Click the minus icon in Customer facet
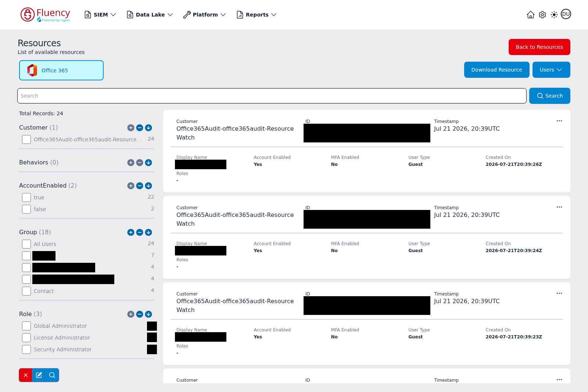Image resolution: width=588 pixels, height=392 pixels. pyautogui.click(x=140, y=128)
